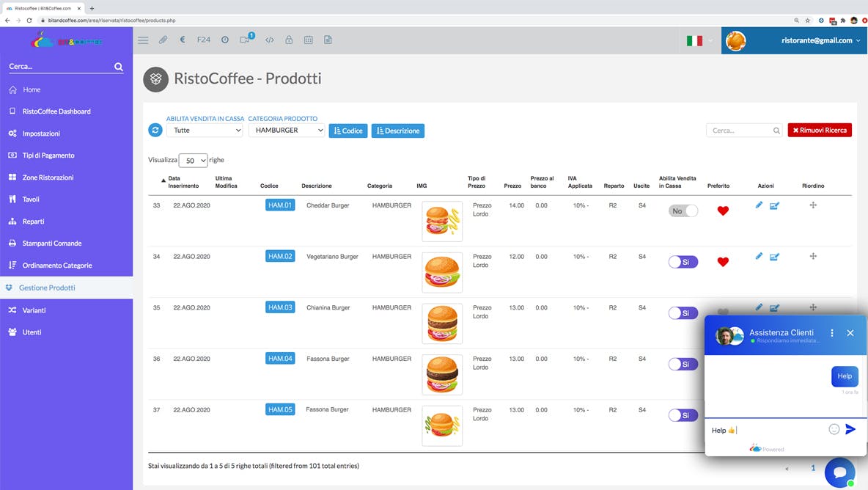Image resolution: width=868 pixels, height=490 pixels.
Task: Click the Rimuovi Ricerca button
Action: [x=820, y=131]
